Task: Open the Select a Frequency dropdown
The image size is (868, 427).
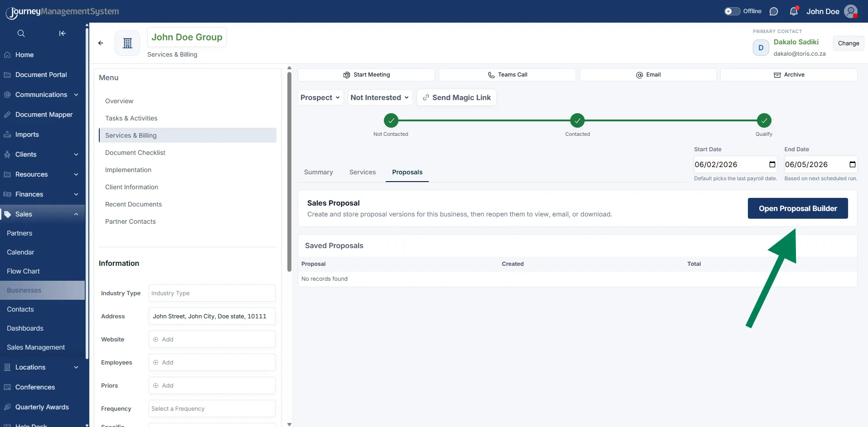Action: (212, 408)
